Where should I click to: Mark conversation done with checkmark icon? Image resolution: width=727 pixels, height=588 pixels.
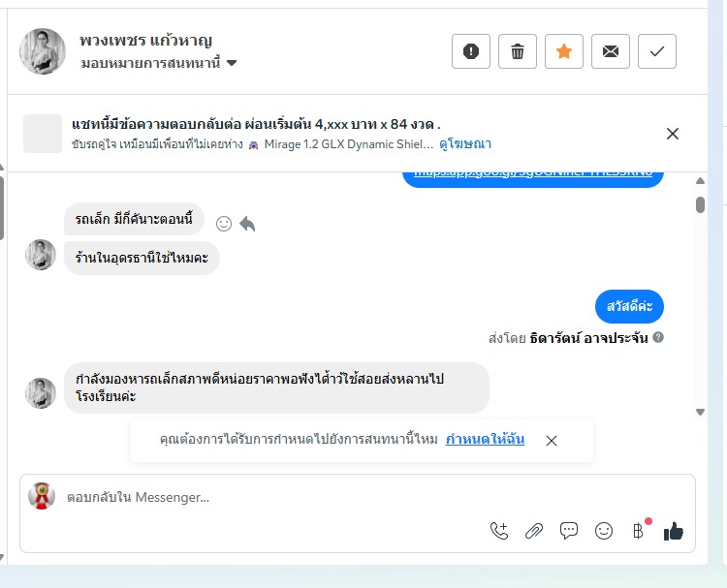click(657, 51)
